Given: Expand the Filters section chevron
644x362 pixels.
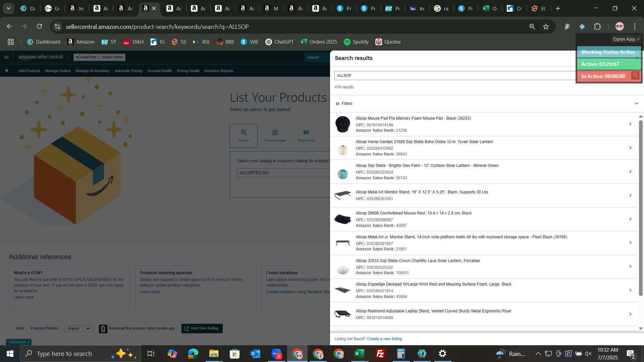Looking at the screenshot, I should pyautogui.click(x=636, y=104).
